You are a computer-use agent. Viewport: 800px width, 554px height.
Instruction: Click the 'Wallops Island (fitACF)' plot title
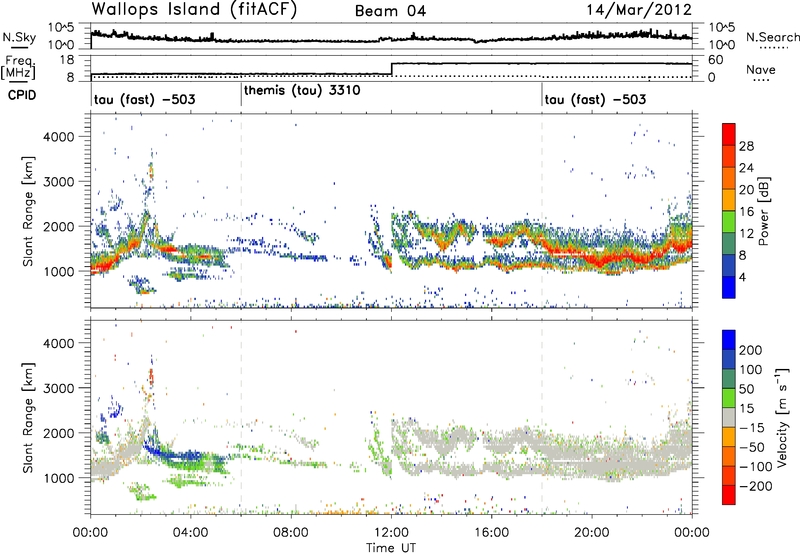pyautogui.click(x=194, y=10)
